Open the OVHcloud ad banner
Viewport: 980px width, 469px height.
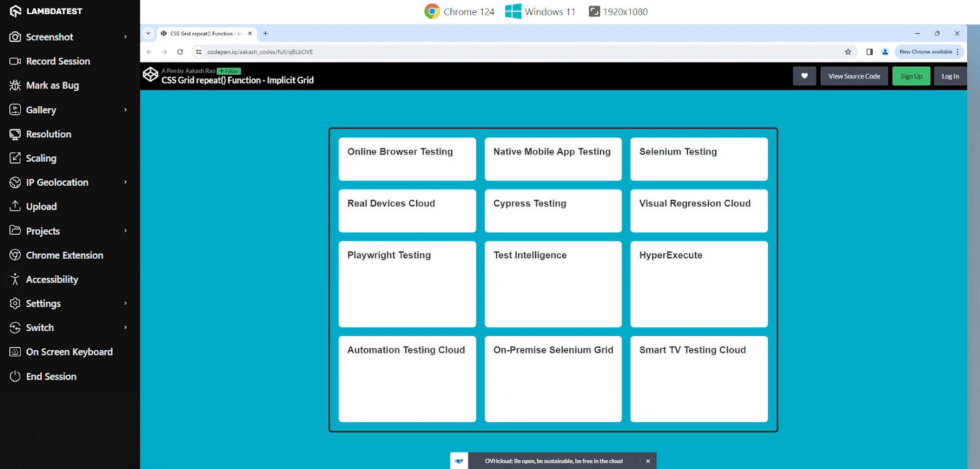[x=554, y=461]
